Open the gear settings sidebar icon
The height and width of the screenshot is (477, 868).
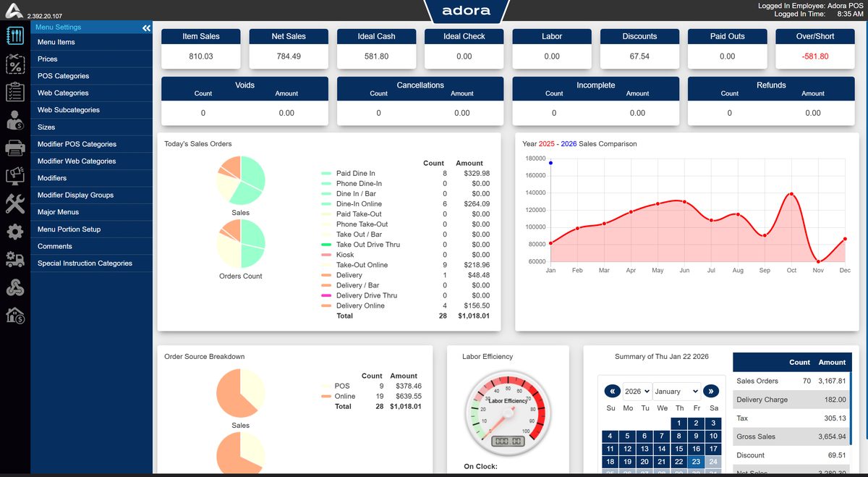[x=15, y=232]
